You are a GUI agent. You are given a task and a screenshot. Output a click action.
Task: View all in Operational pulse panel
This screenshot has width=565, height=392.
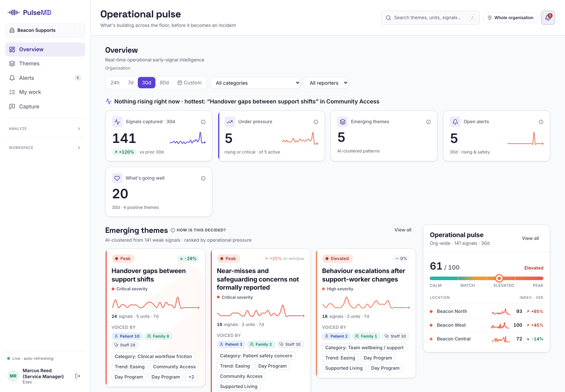click(x=530, y=239)
